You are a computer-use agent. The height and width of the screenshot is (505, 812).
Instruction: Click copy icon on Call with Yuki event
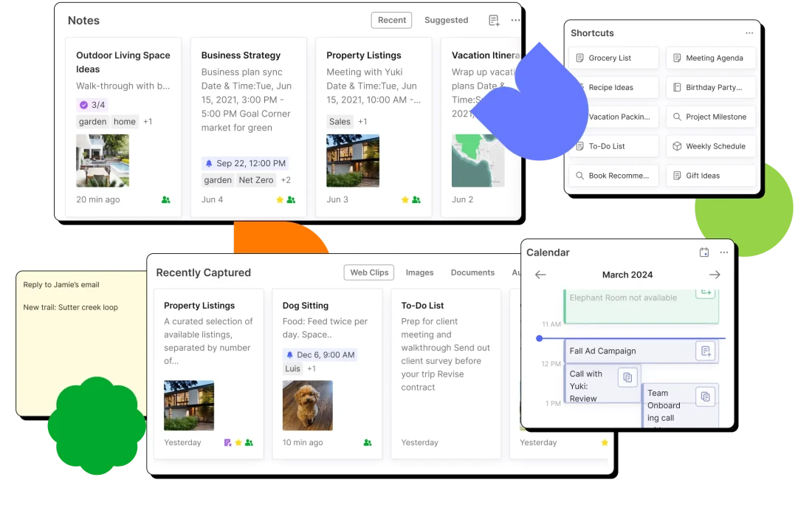(627, 377)
